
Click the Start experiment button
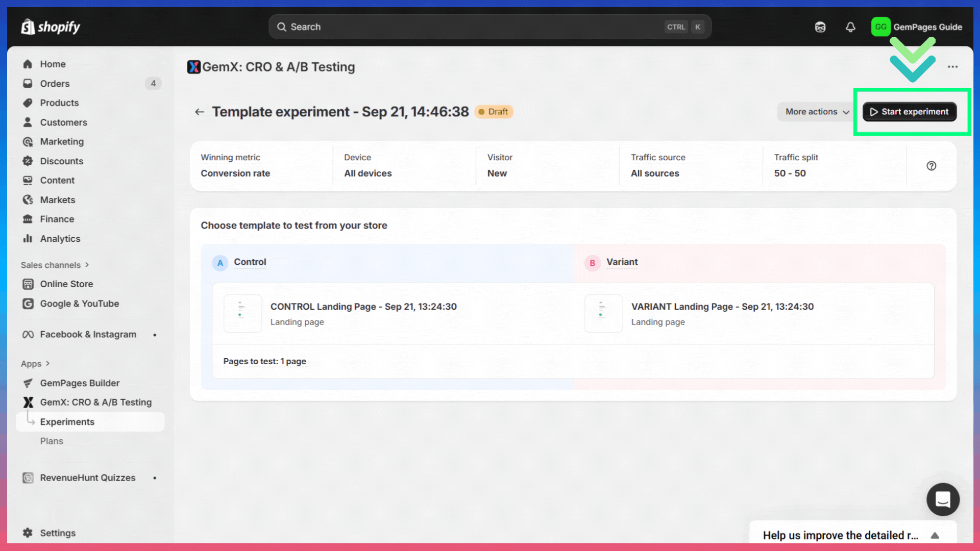pos(910,112)
